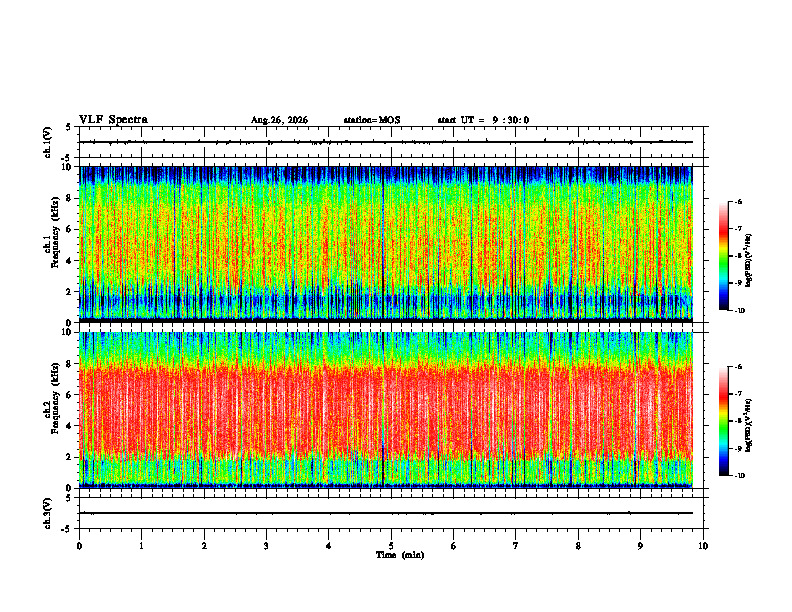
Task: Click the Time (min) axis label
Action: tap(400, 555)
